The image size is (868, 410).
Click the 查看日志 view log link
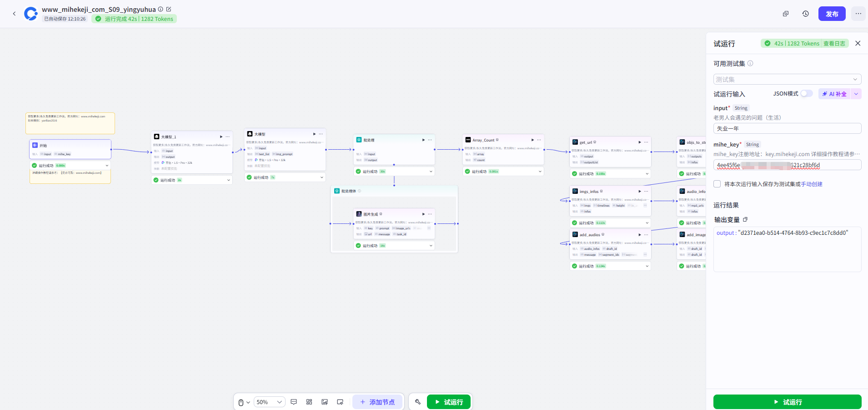(x=834, y=44)
